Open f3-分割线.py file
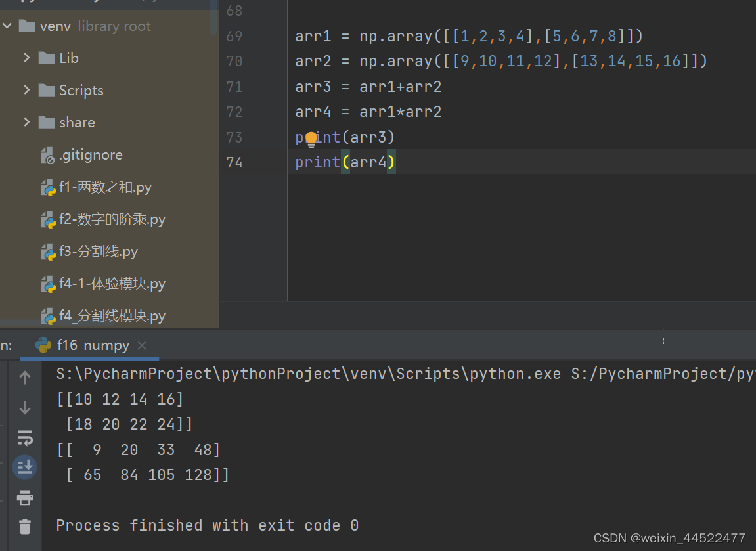 [99, 252]
